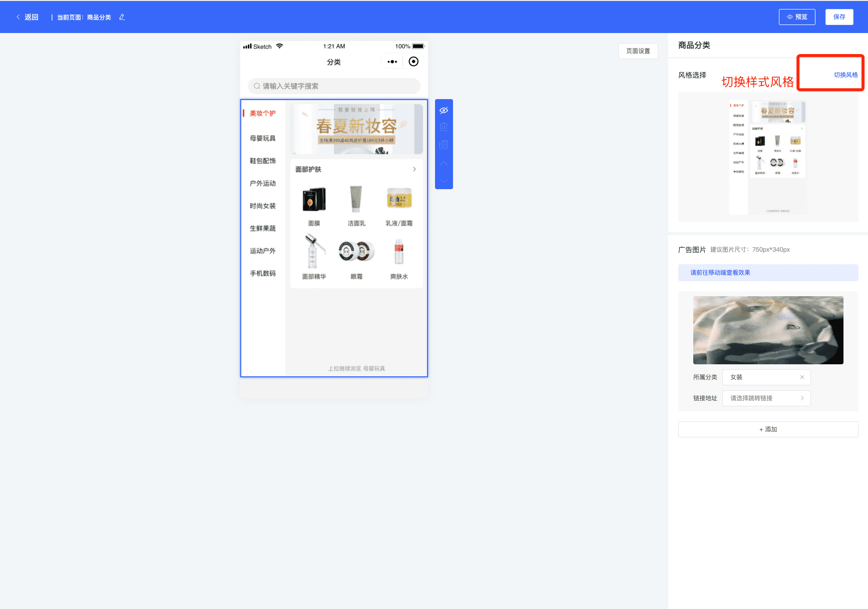Click the edit pencil icon beside page name
Viewport: 868px width, 609px height.
(x=122, y=17)
